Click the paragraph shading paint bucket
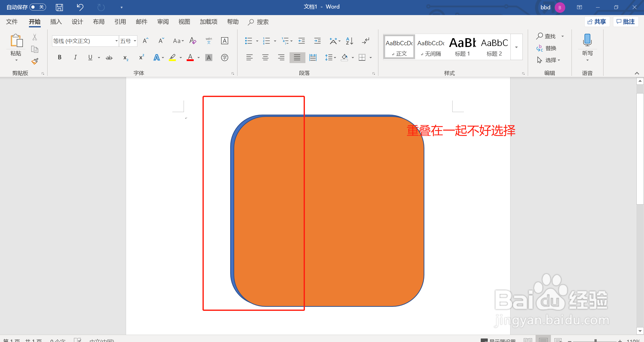The height and width of the screenshot is (342, 644). (x=344, y=58)
